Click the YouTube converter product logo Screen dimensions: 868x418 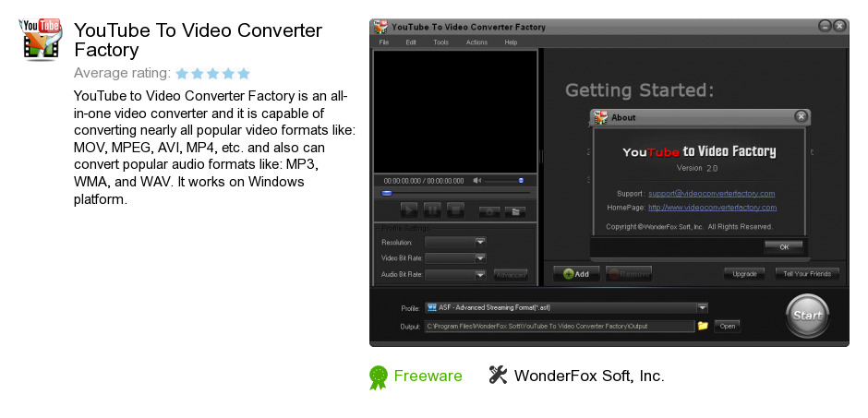pos(40,39)
